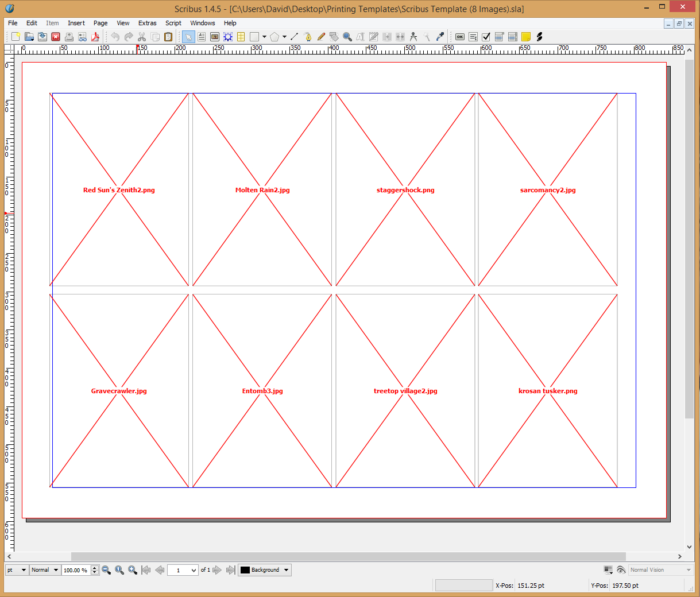Insert PDF Check Box field
The image size is (700, 597).
[x=486, y=37]
